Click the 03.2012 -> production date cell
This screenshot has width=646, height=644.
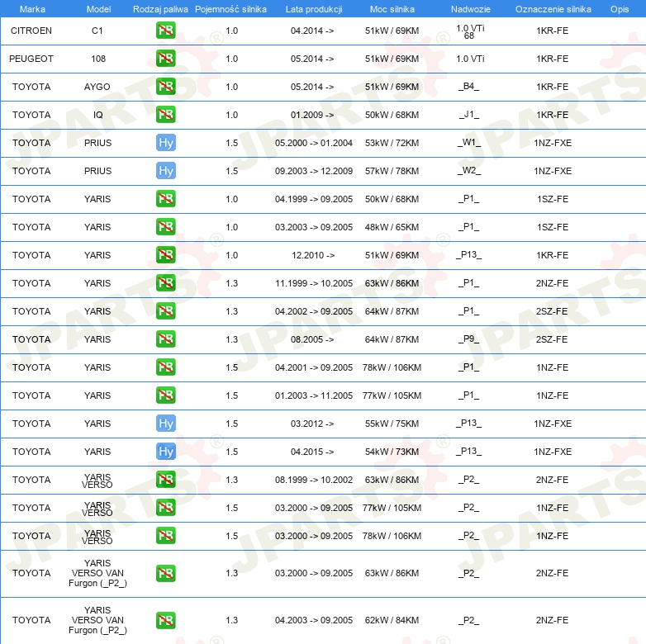click(x=312, y=424)
